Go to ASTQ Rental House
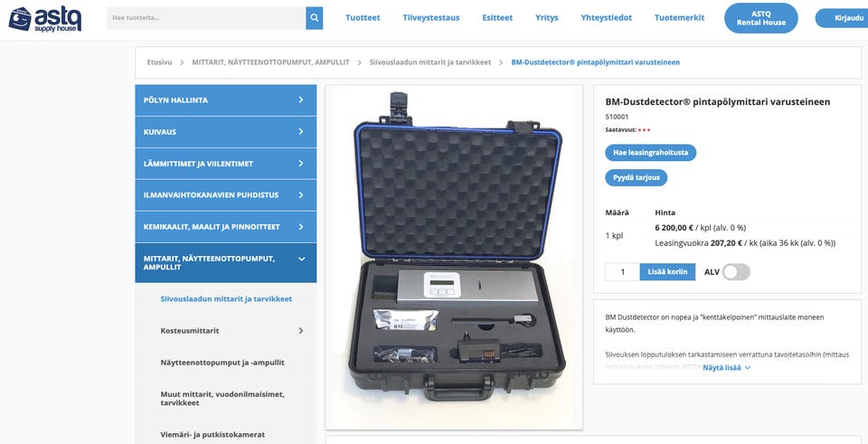Screen dimensions: 868x444 click(760, 18)
